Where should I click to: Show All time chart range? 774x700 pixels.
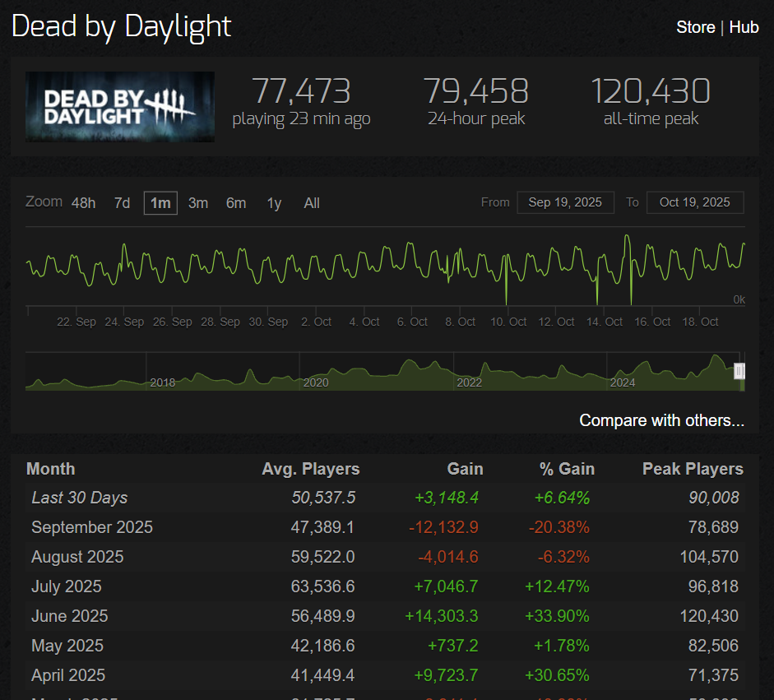[x=312, y=203]
